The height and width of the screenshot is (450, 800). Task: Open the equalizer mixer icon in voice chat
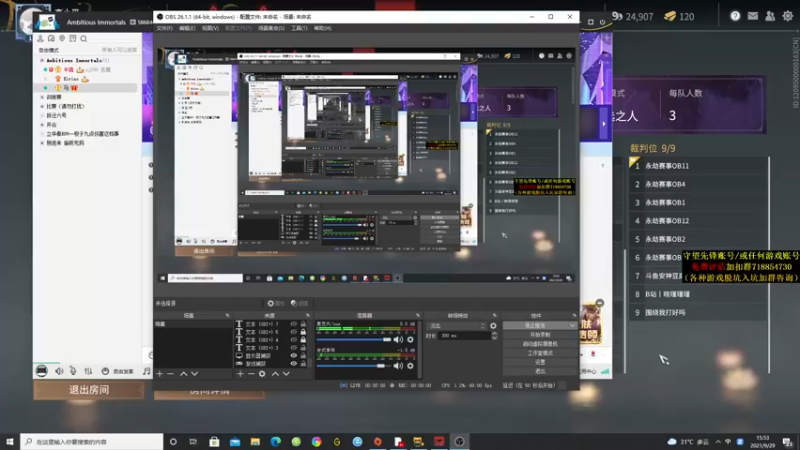(88, 371)
